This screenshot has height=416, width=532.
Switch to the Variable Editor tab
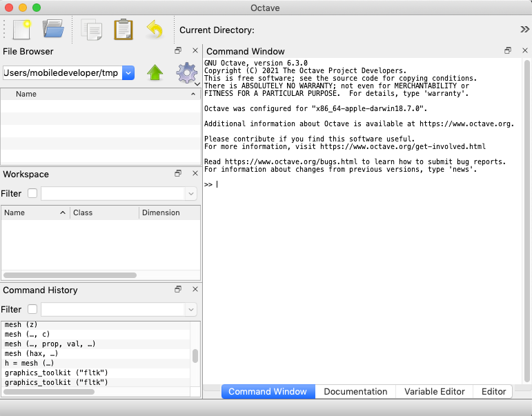coord(434,391)
